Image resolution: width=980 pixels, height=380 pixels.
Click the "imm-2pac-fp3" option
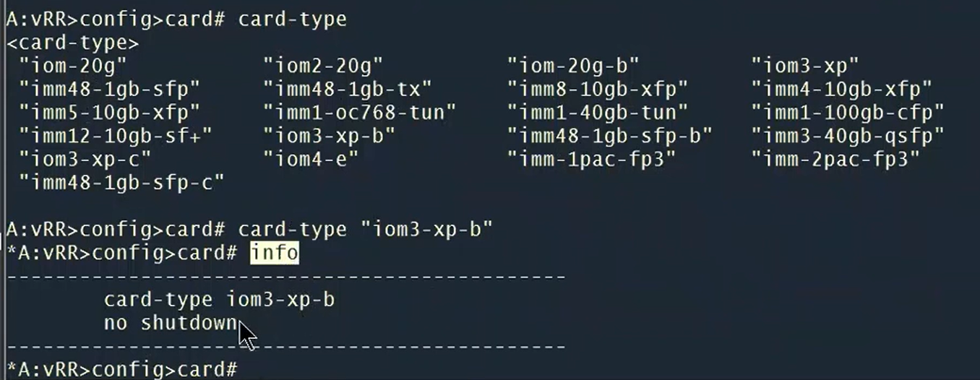(x=835, y=158)
